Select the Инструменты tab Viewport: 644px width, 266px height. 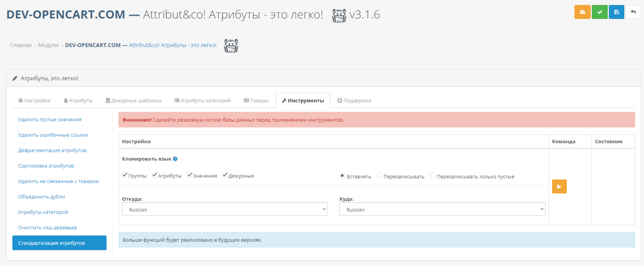pyautogui.click(x=303, y=100)
